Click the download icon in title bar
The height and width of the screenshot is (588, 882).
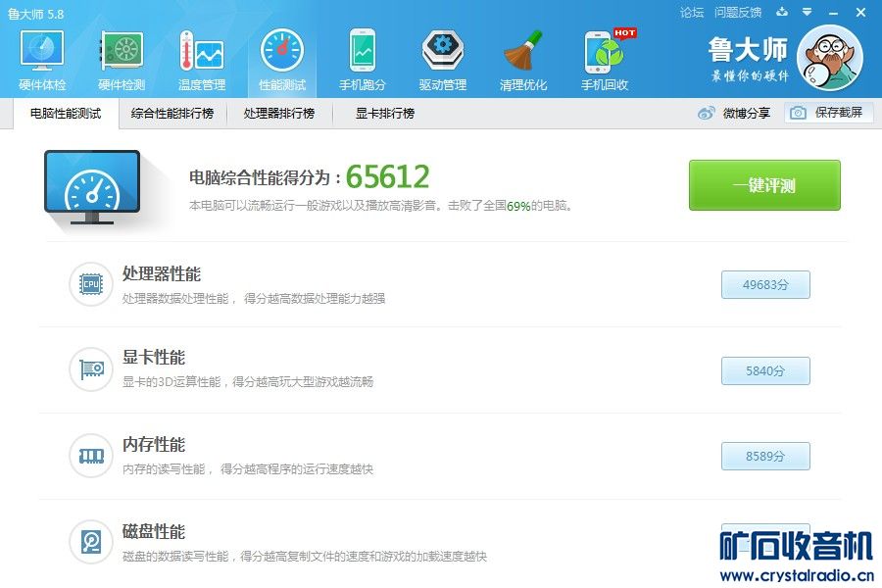pos(782,12)
